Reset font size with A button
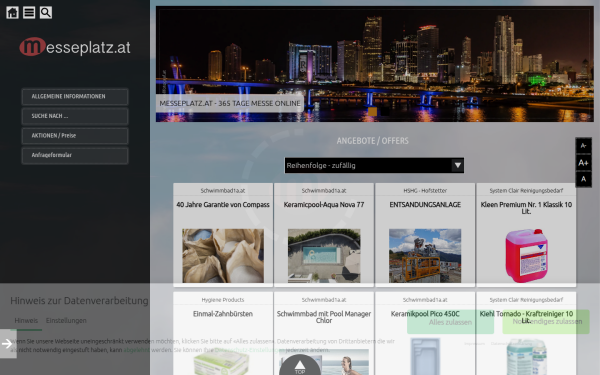 click(x=584, y=179)
